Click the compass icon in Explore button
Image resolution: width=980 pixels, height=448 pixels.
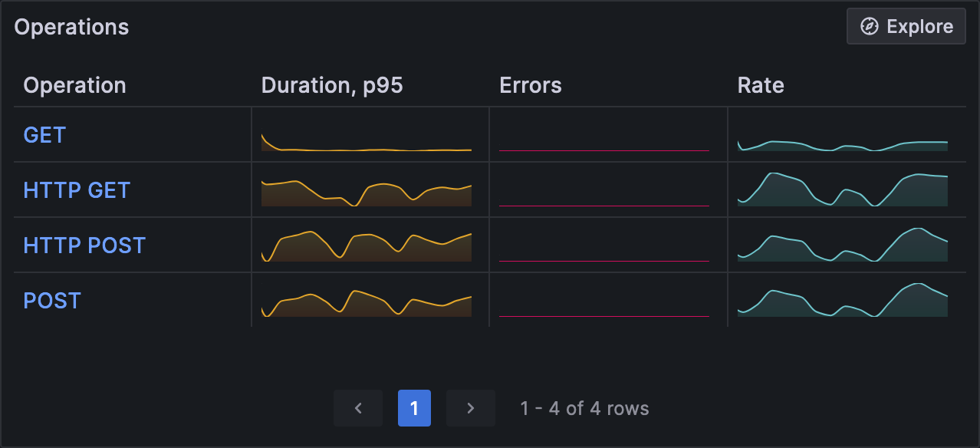tap(869, 27)
